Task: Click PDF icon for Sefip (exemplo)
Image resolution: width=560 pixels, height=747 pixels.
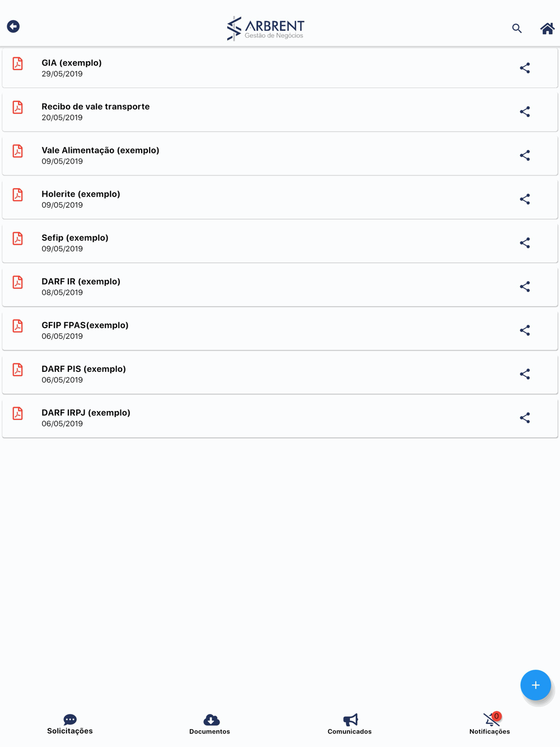Action: click(x=18, y=239)
